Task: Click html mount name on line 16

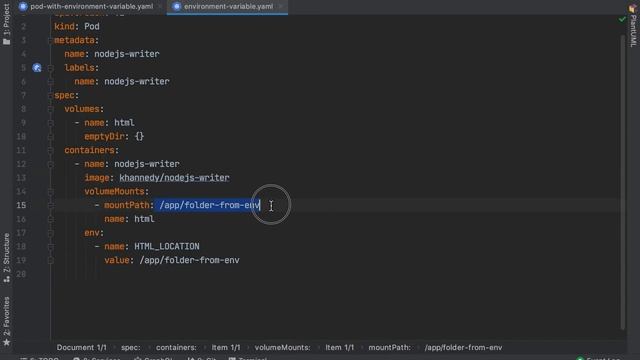Action: click(144, 219)
